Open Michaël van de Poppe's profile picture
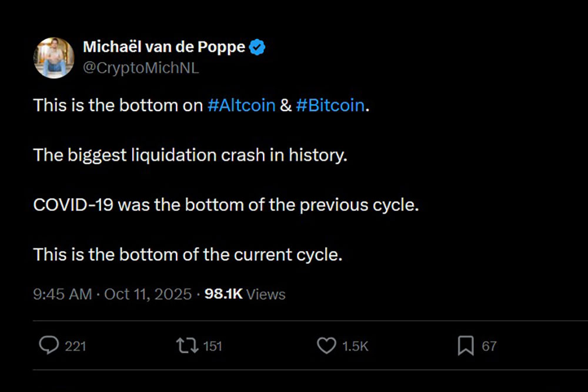588x392 pixels. click(54, 58)
